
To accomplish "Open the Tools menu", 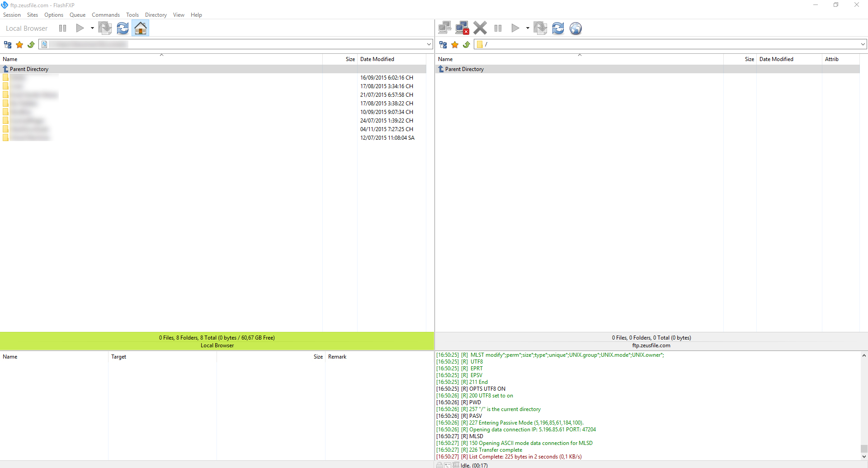I will (x=132, y=15).
